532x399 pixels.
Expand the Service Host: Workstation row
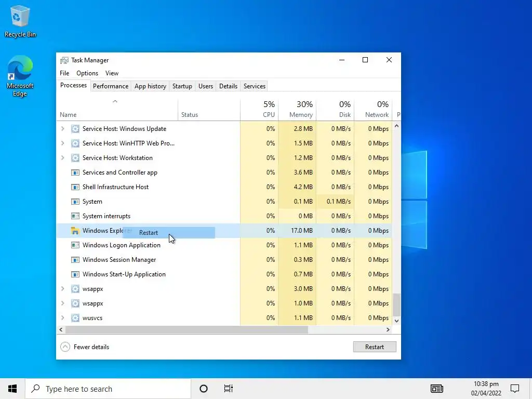pos(62,158)
